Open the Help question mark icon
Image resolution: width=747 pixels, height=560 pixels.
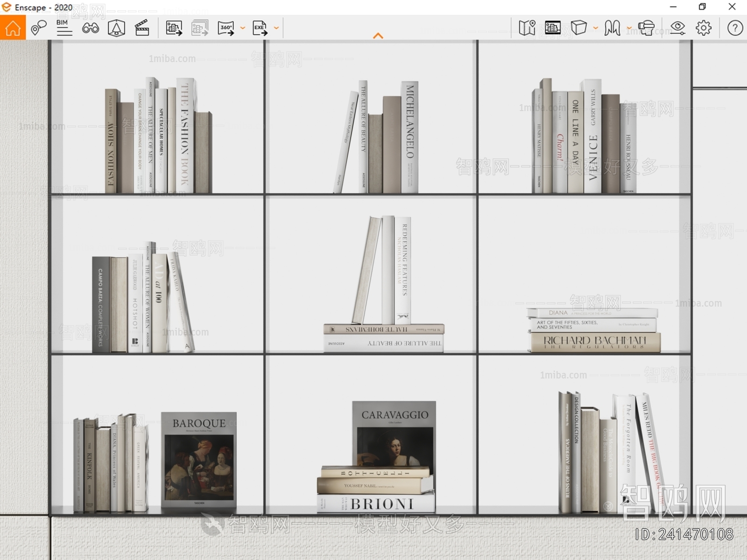(735, 28)
